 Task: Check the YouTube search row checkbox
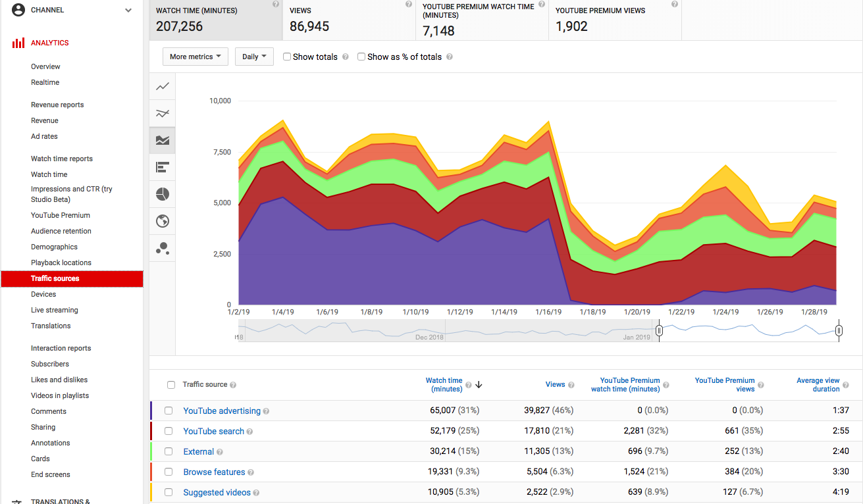click(x=169, y=432)
